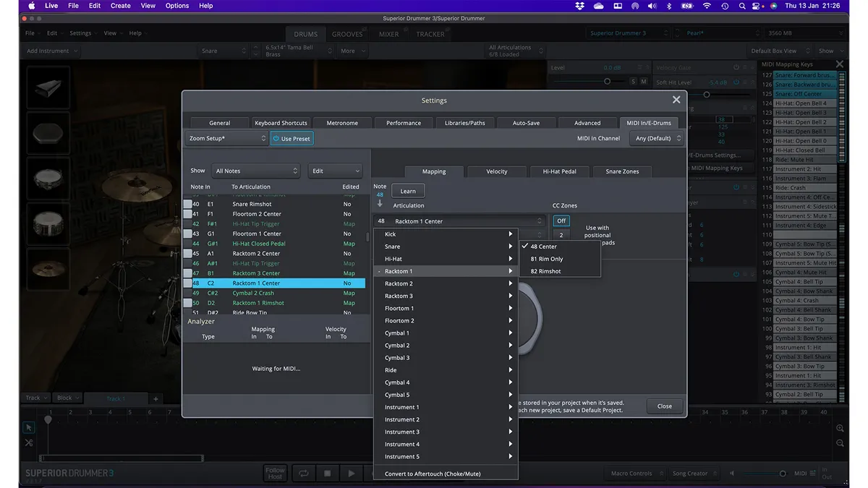Click the Time Machine icon in menu bar

point(724,6)
